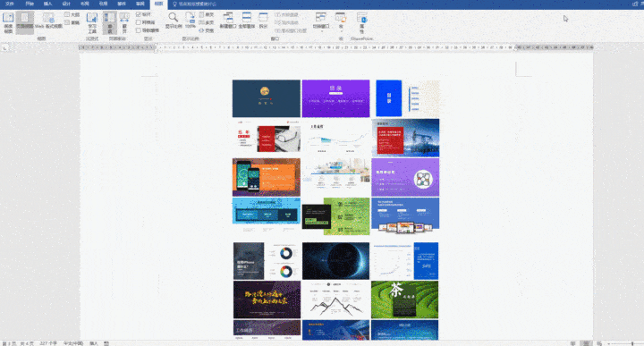644x346 pixels.
Task: Enable the Navigation Pane (导航窗格) checkbox
Action: tap(139, 30)
